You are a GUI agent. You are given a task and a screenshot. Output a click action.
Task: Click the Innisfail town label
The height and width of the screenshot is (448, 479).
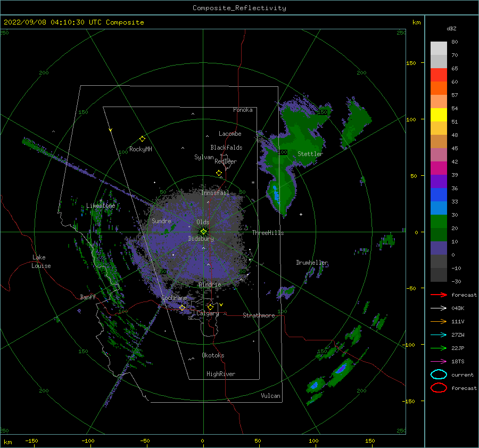click(215, 193)
